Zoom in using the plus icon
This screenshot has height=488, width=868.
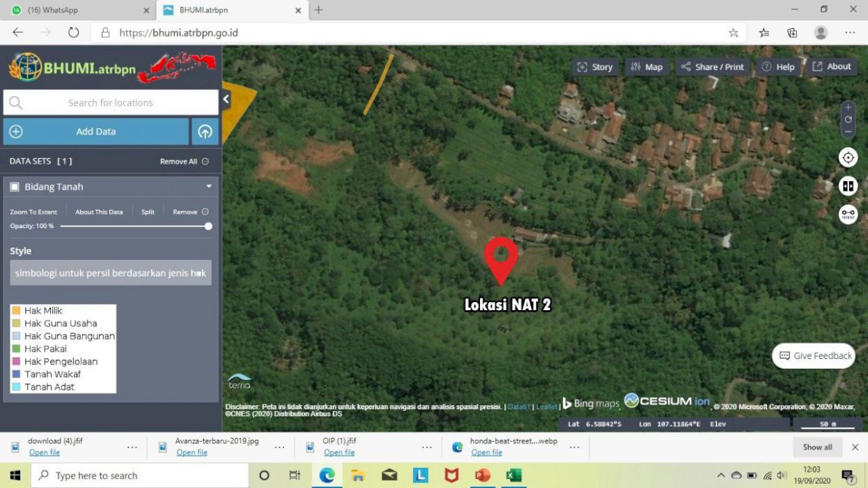coord(848,108)
